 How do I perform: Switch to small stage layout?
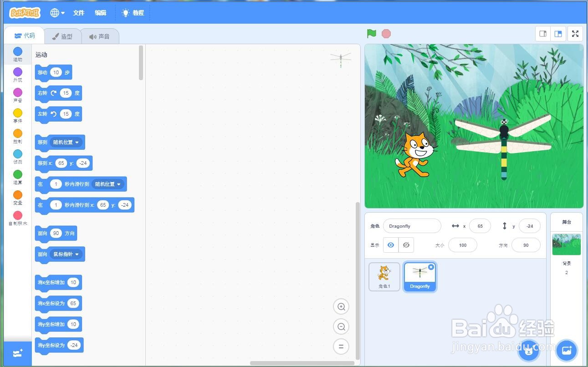[543, 34]
